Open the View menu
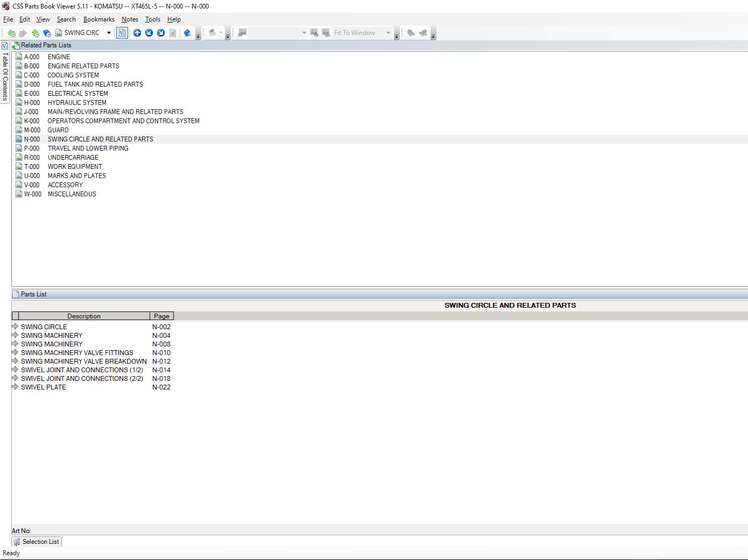Image resolution: width=748 pixels, height=560 pixels. pos(43,19)
